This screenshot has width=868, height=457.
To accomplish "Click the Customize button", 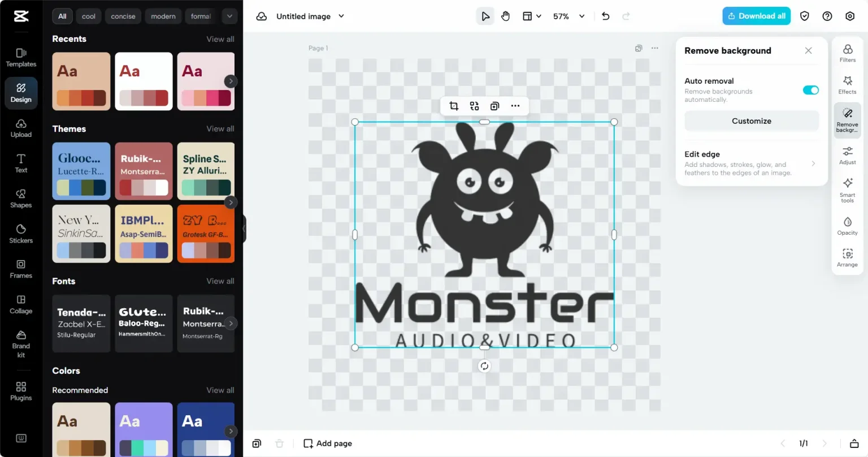I will 751,121.
